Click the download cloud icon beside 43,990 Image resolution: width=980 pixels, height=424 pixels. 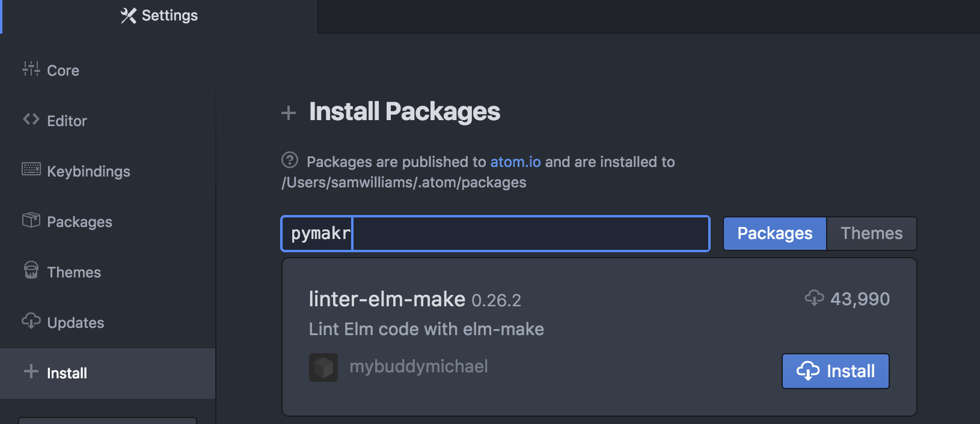(815, 298)
